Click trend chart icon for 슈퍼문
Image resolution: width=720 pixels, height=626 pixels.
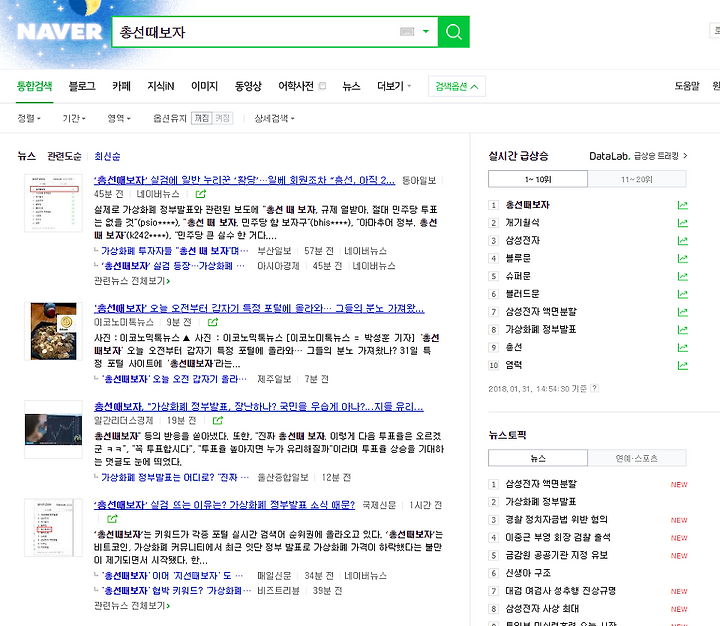(x=682, y=276)
